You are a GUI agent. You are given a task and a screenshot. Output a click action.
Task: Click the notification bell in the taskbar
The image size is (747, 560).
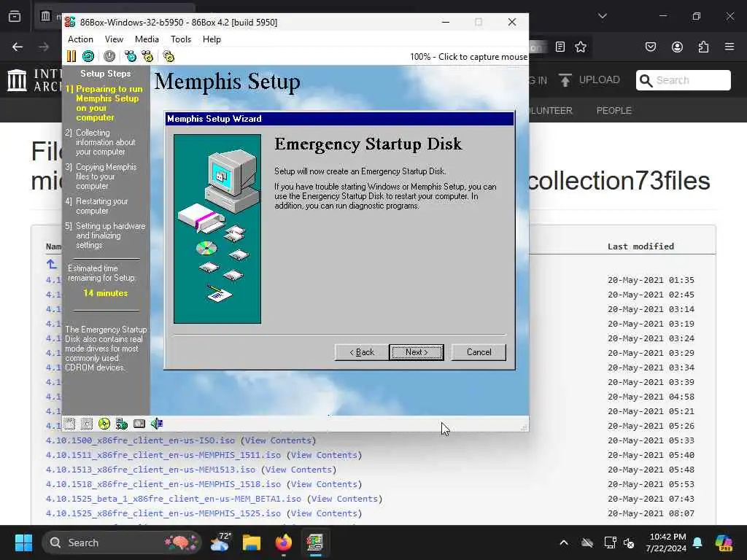(x=697, y=542)
